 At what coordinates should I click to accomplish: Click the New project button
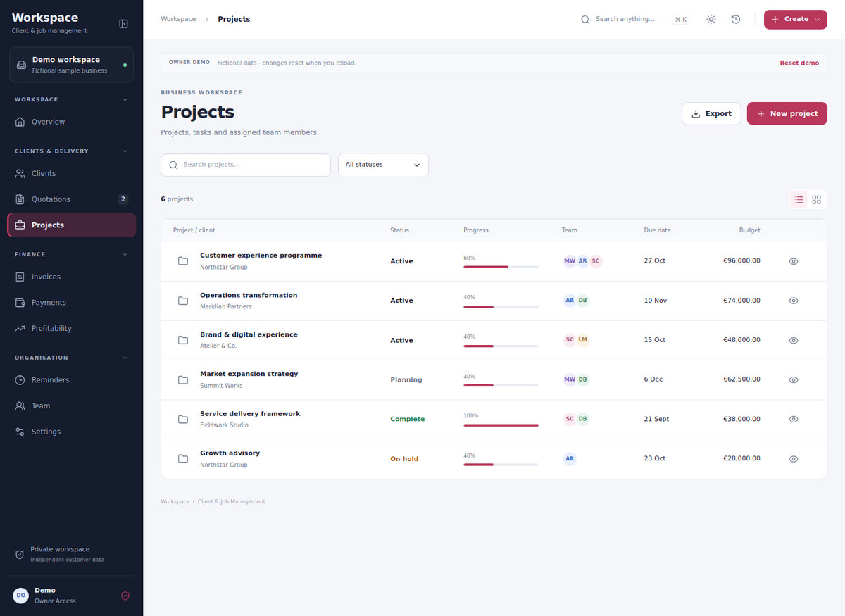coord(787,113)
